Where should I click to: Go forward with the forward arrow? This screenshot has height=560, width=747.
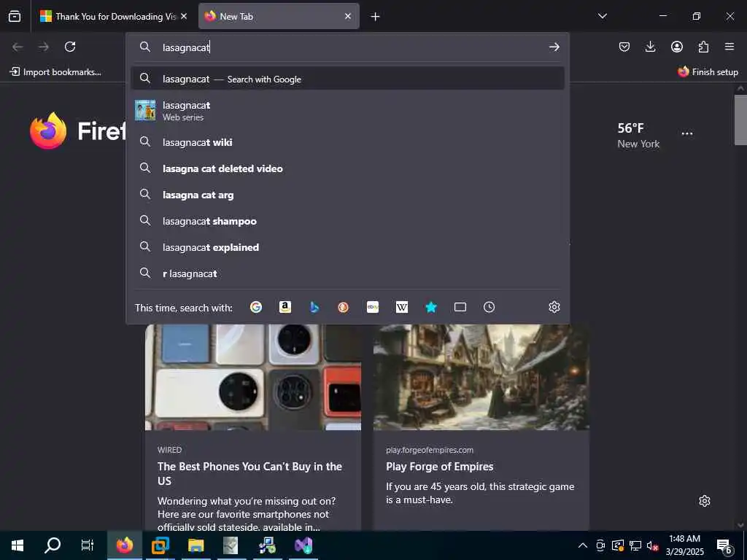(44, 47)
